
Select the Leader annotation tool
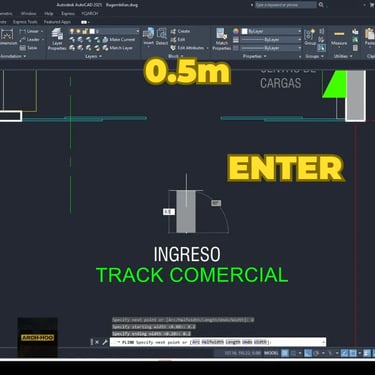(x=31, y=39)
